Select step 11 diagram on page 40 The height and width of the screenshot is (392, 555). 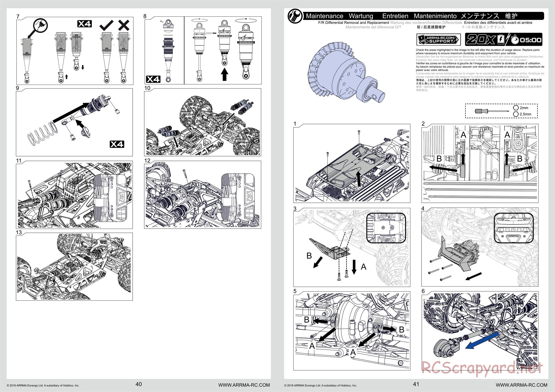[74, 195]
